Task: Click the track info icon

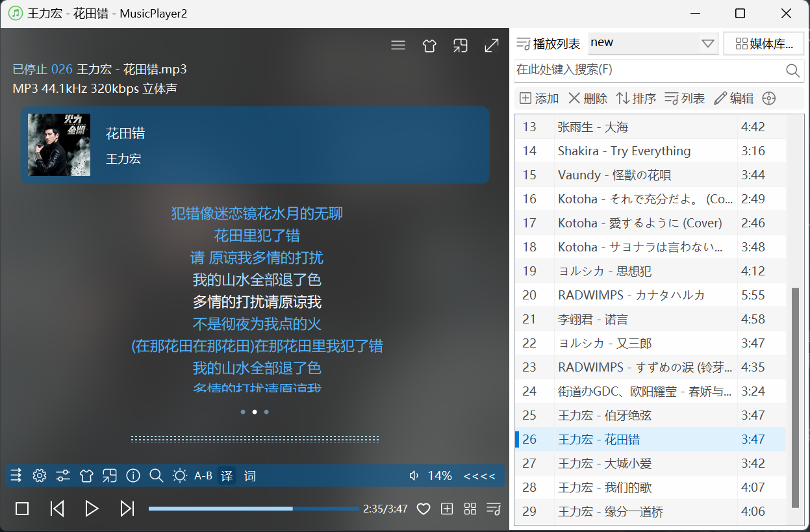Action: click(x=133, y=475)
